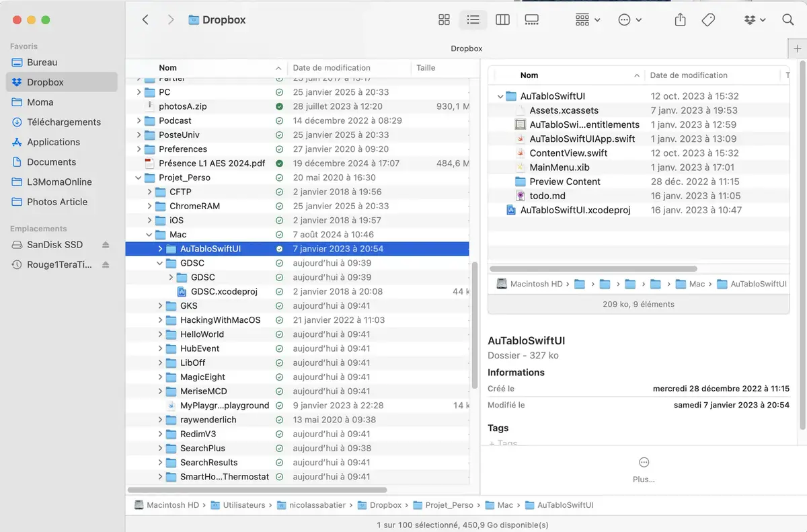
Task: Click the + Tags field in the info pane
Action: pyautogui.click(x=504, y=444)
